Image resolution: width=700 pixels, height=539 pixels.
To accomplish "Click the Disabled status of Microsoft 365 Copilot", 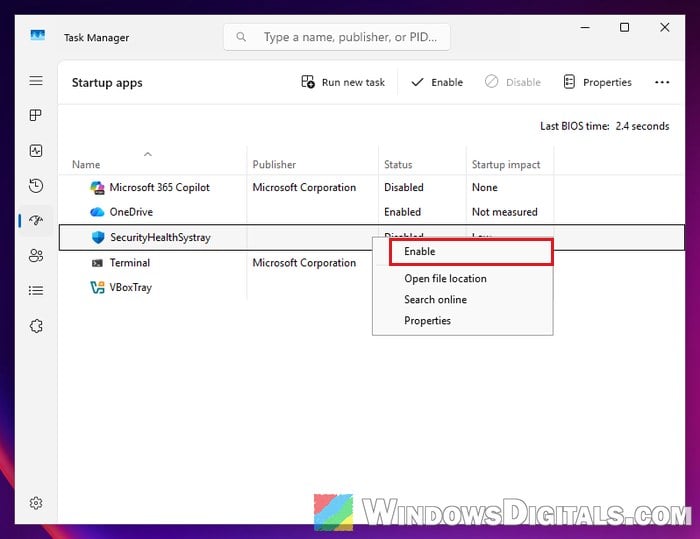I will 404,188.
